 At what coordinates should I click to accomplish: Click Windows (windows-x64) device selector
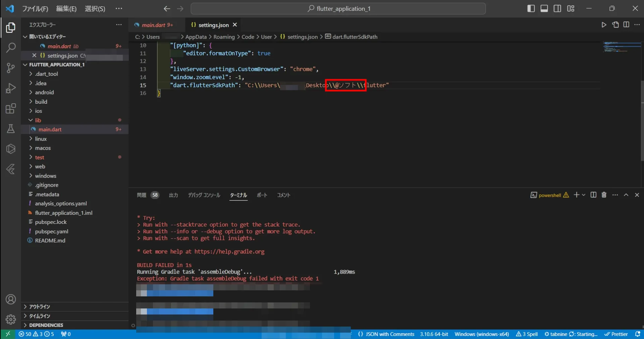click(482, 334)
